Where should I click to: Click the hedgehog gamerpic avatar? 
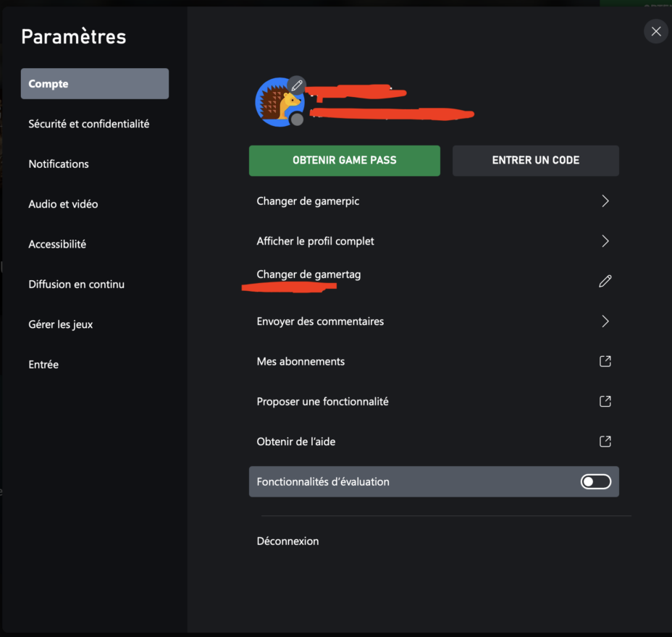tap(279, 101)
